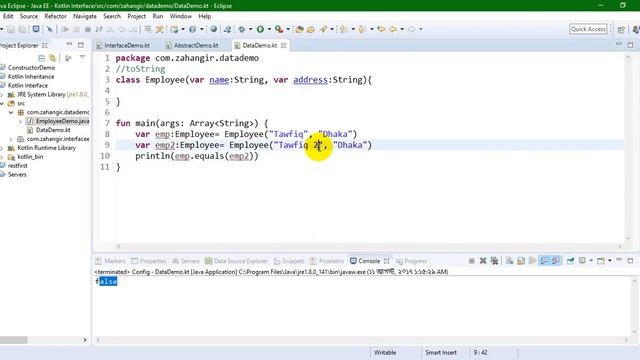The width and height of the screenshot is (640, 360).
Task: Click Clear Console icon in Console toolbar
Action: pyautogui.click(x=509, y=260)
